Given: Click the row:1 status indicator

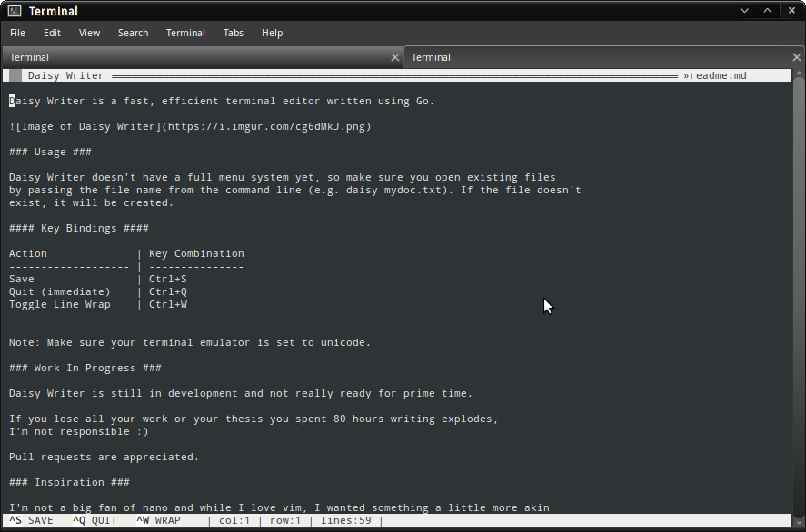Looking at the screenshot, I should (x=285, y=520).
